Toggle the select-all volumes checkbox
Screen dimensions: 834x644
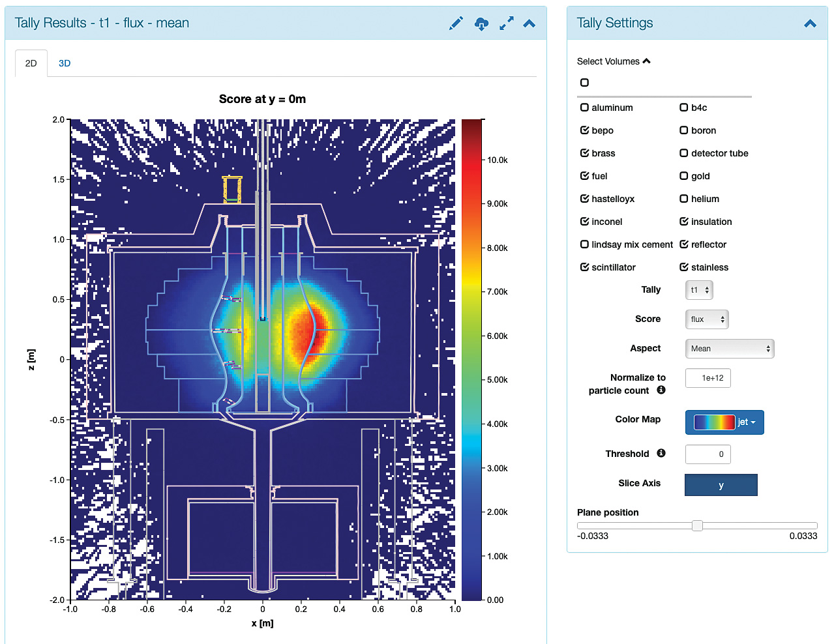pyautogui.click(x=584, y=83)
